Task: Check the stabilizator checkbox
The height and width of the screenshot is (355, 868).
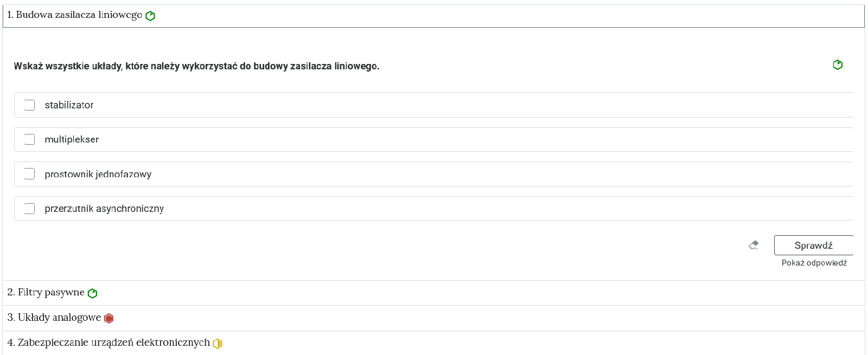Action: (29, 105)
